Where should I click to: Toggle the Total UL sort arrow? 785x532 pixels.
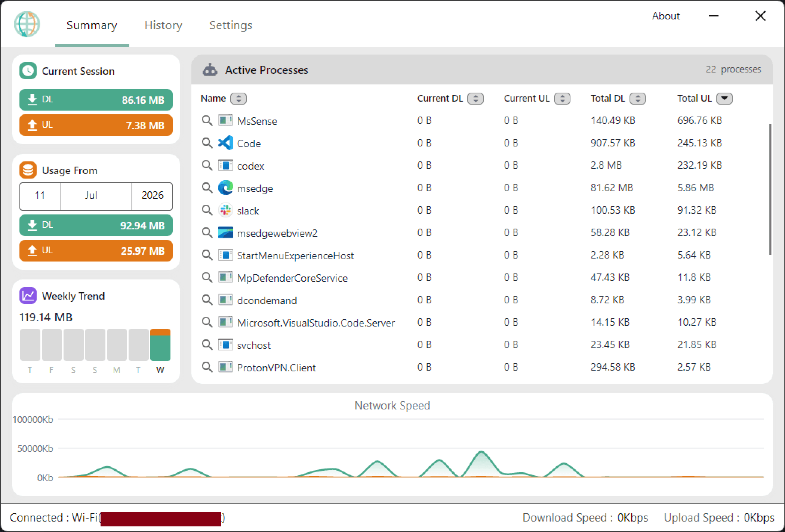[x=724, y=99]
